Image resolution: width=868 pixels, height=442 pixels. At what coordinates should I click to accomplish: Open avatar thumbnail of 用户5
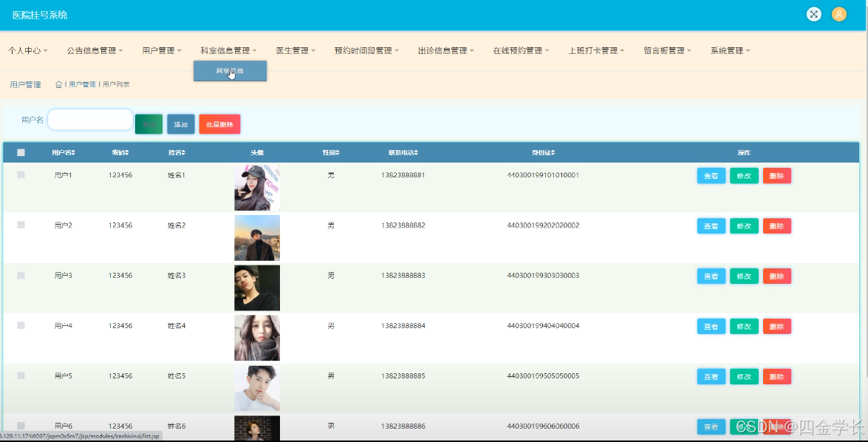coord(257,388)
